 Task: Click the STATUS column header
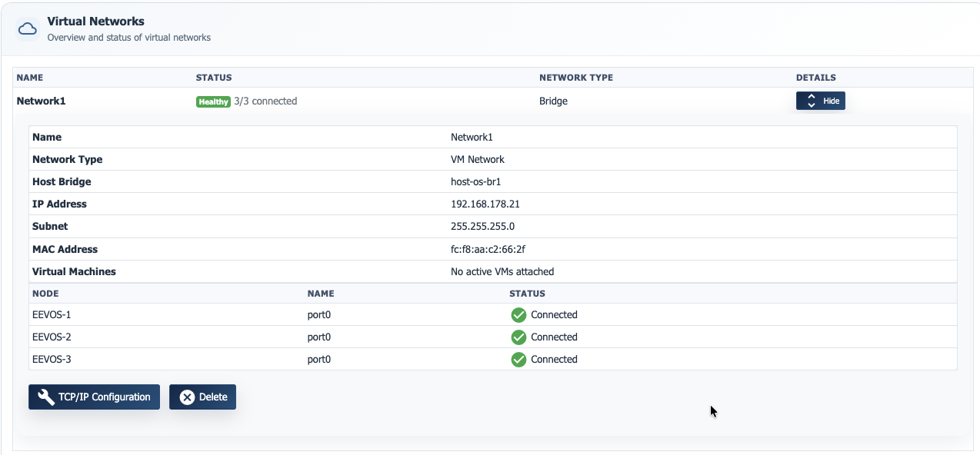pos(213,78)
